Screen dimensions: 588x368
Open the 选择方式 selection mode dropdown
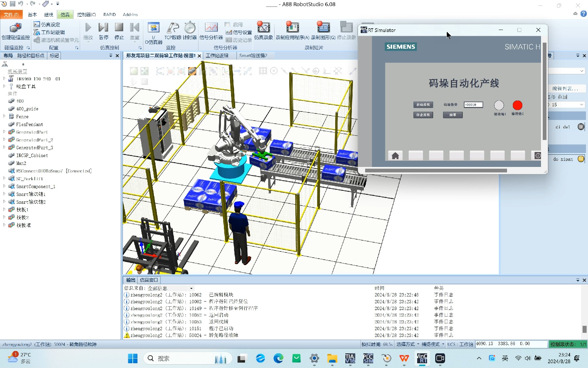[407, 344]
